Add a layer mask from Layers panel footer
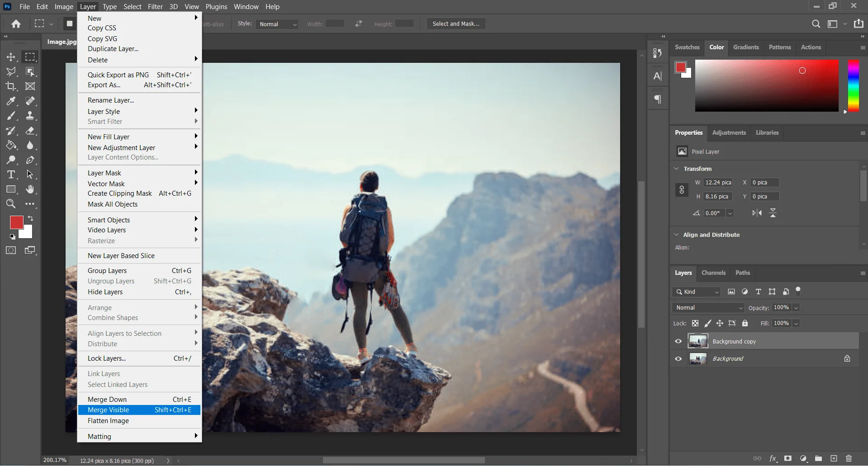 pos(788,458)
